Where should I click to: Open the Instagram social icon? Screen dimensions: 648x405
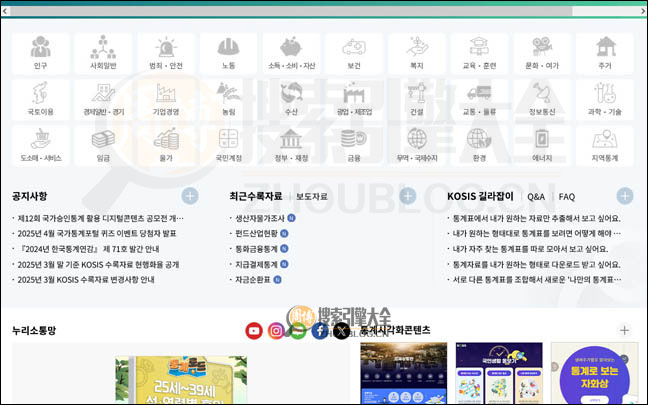coord(276,331)
